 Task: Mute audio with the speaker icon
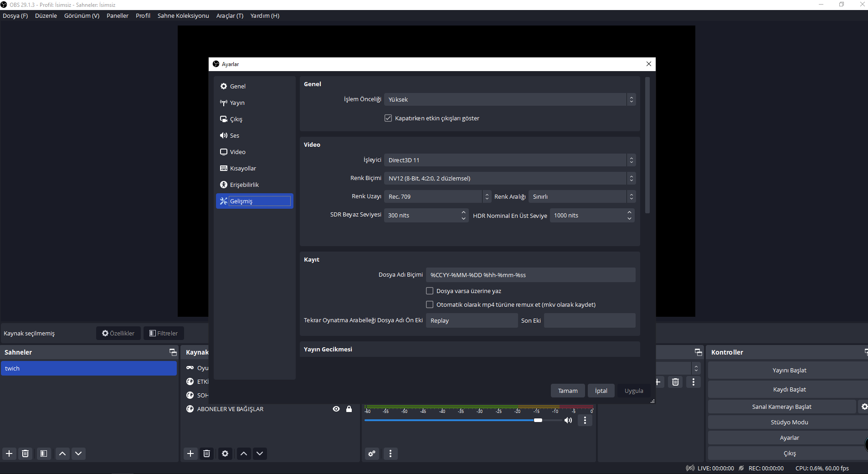pos(568,420)
